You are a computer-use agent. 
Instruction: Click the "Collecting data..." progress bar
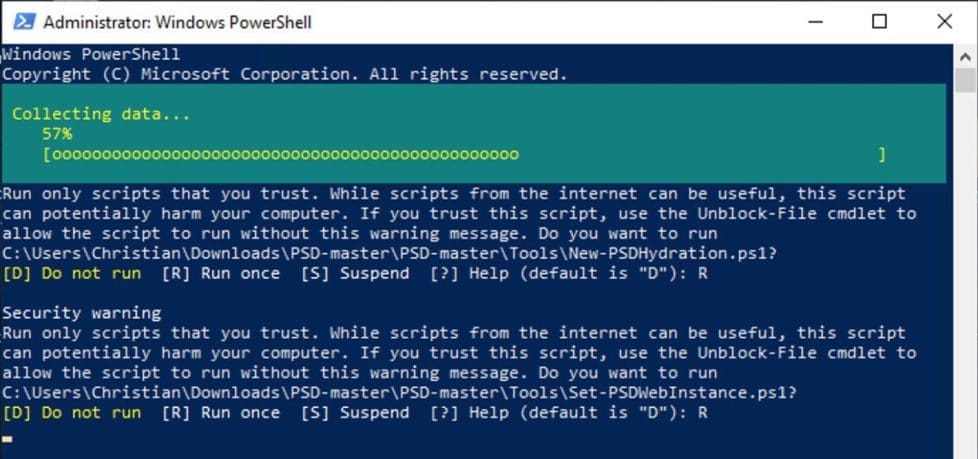464,155
